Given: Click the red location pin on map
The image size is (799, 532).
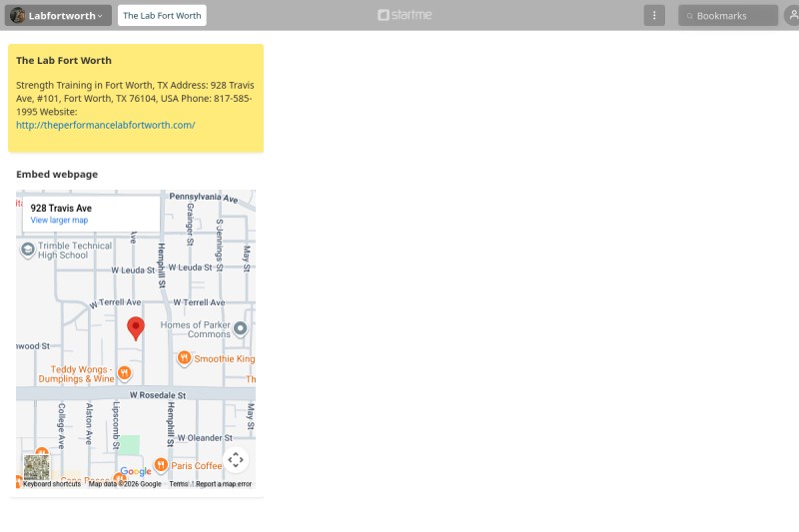Looking at the screenshot, I should pyautogui.click(x=136, y=328).
